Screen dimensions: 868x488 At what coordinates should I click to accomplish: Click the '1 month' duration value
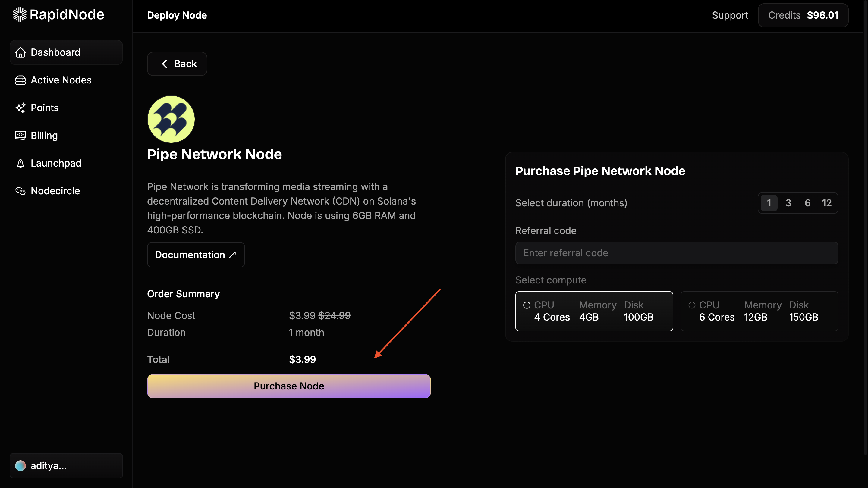306,333
